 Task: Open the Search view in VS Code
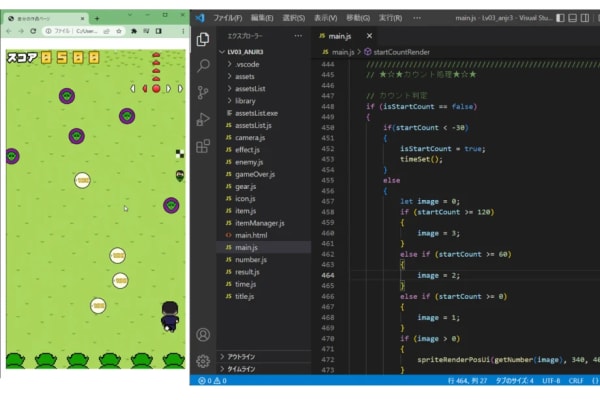[x=203, y=66]
